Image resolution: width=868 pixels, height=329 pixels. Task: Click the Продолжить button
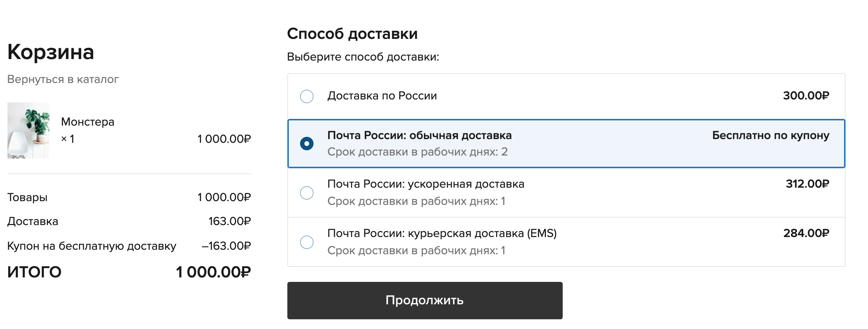[x=425, y=301]
